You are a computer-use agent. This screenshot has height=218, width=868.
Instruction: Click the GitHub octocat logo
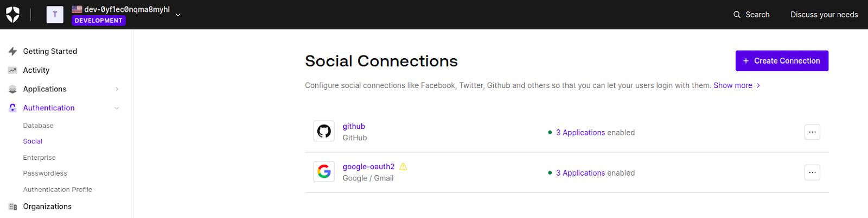coord(324,131)
